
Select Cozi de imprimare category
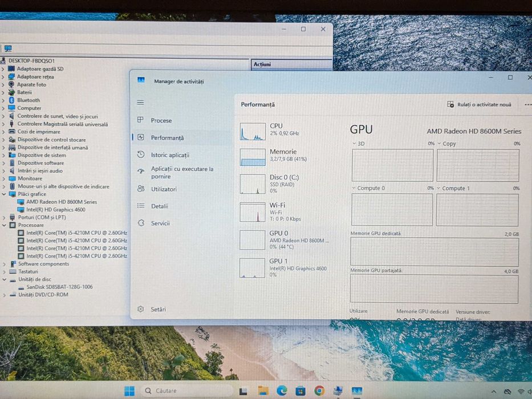[39, 132]
